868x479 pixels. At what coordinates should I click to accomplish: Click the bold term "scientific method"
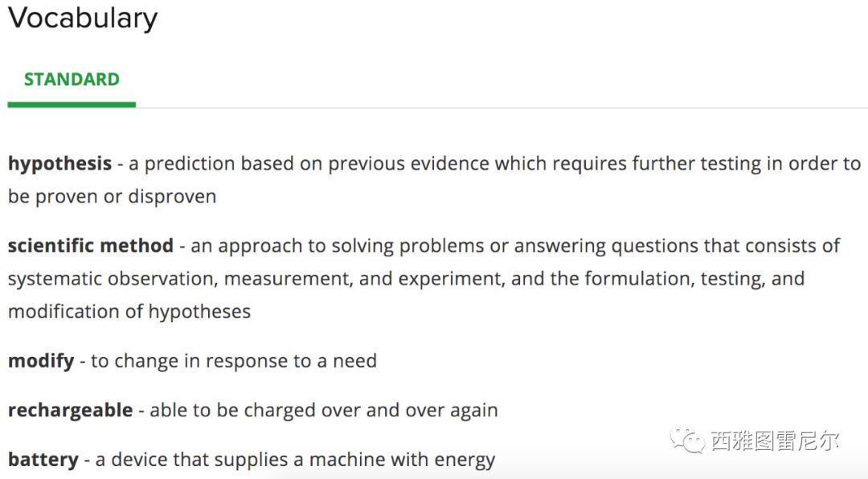click(90, 246)
